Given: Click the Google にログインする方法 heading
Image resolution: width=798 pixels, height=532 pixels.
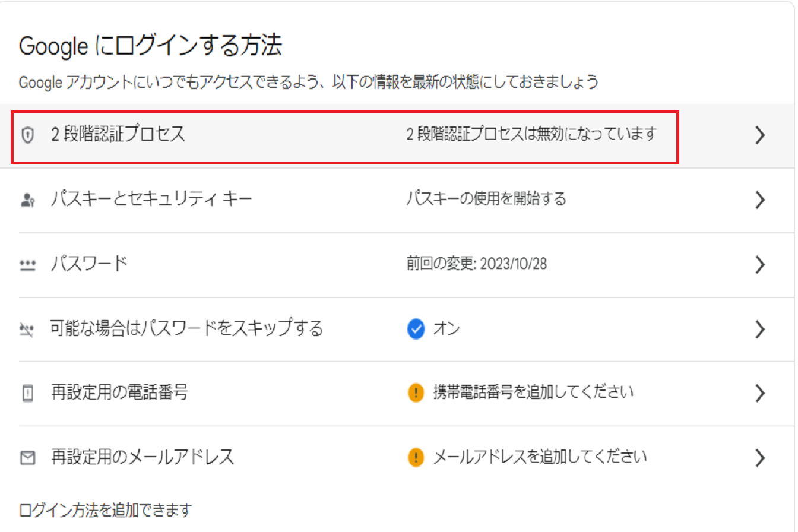Looking at the screenshot, I should point(150,46).
